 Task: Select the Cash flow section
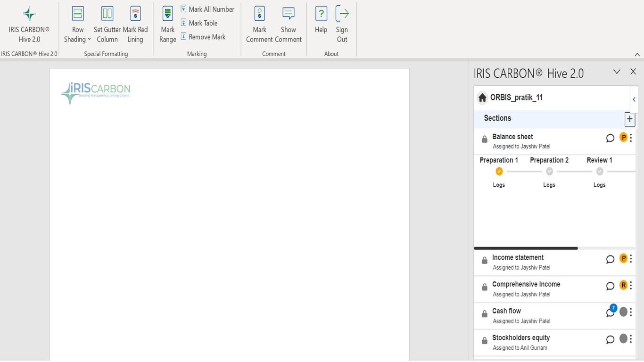554,316
